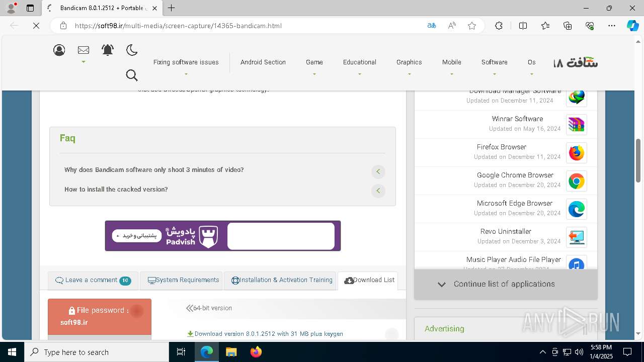Click the page vertical scrollbar thumb
Viewport: 644px width, 362px height.
coord(638,161)
